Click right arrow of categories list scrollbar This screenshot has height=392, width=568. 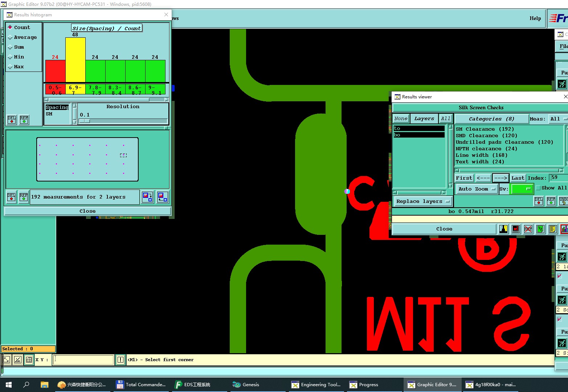coord(561,170)
